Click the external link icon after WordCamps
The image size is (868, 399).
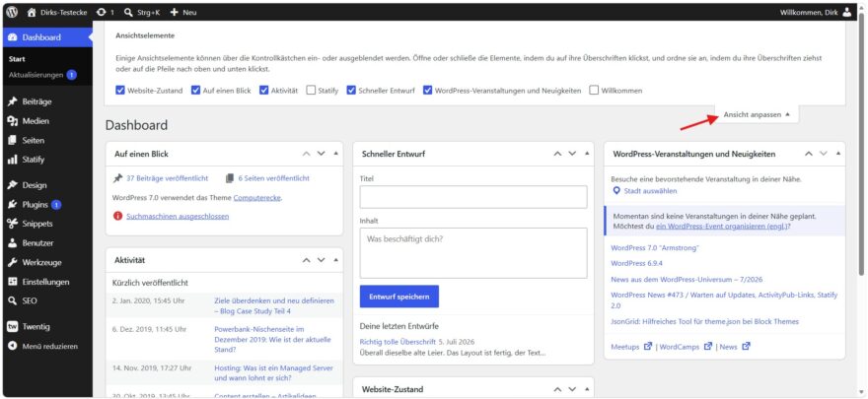[707, 347]
